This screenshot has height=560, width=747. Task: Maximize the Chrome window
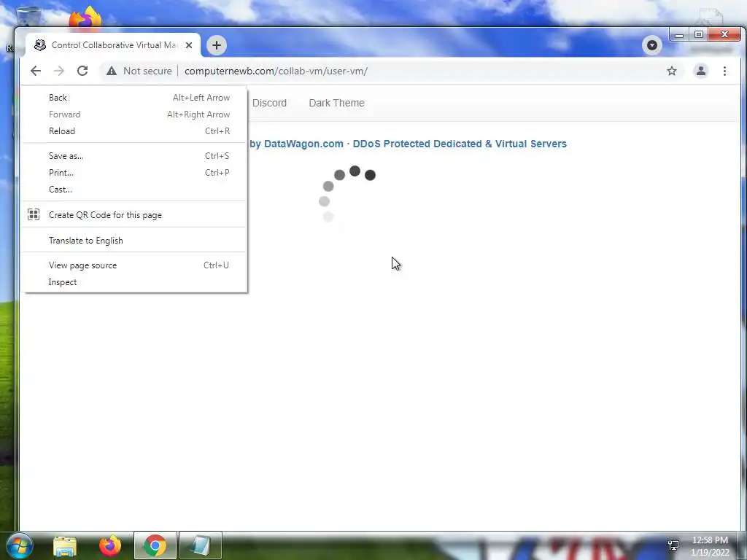point(698,35)
